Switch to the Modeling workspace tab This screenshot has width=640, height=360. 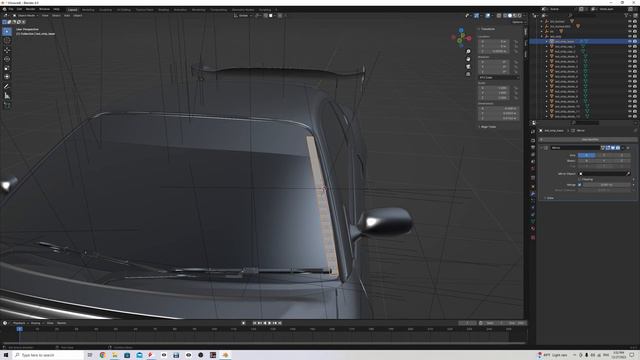pos(88,9)
